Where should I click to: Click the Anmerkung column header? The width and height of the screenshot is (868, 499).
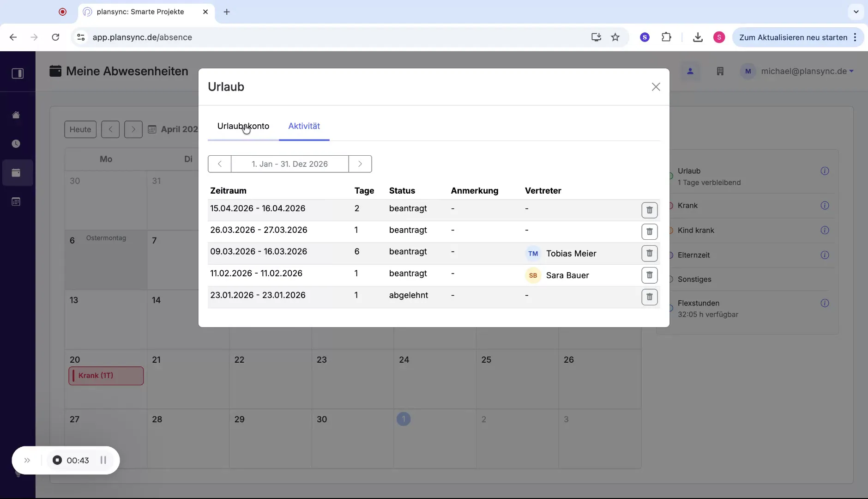(474, 191)
